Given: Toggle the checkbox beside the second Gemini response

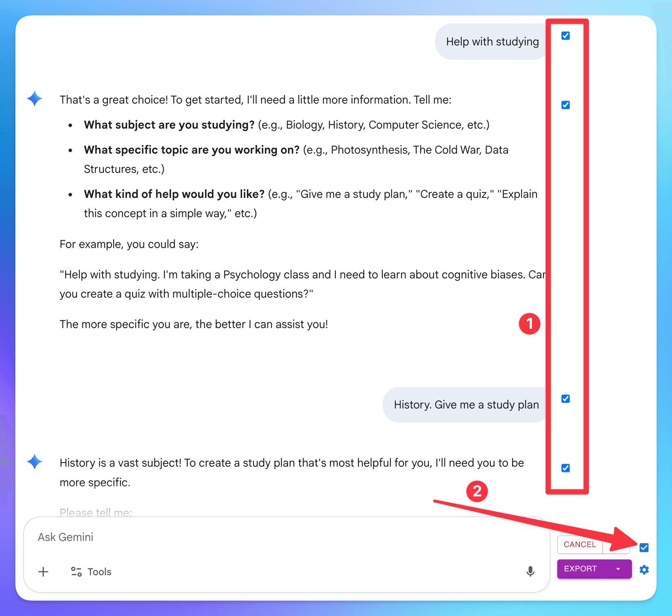Looking at the screenshot, I should (x=565, y=468).
